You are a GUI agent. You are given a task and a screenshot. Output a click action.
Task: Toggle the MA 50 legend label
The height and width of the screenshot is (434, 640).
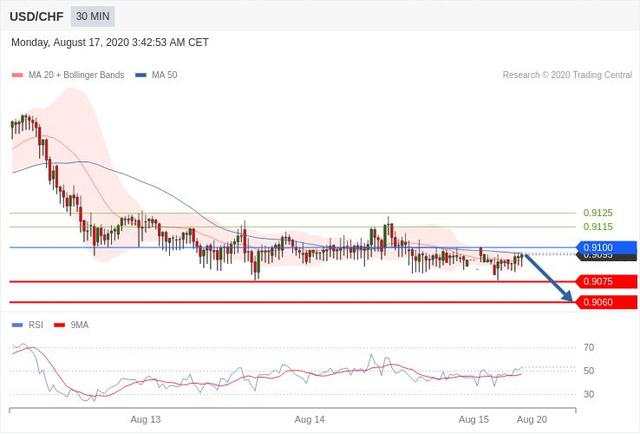164,75
